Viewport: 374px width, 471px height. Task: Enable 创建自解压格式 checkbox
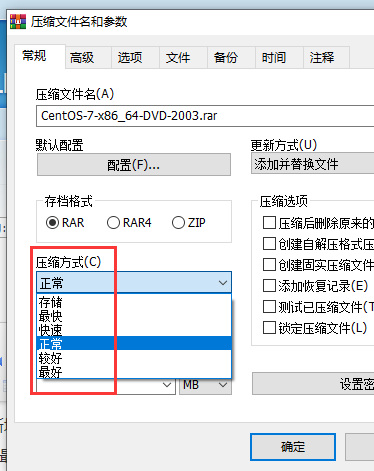[x=269, y=244]
